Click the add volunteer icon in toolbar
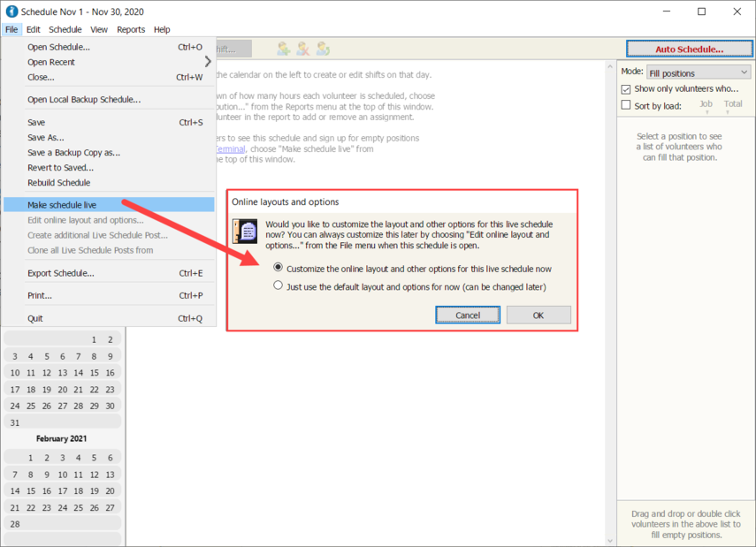The image size is (756, 547). tap(284, 49)
